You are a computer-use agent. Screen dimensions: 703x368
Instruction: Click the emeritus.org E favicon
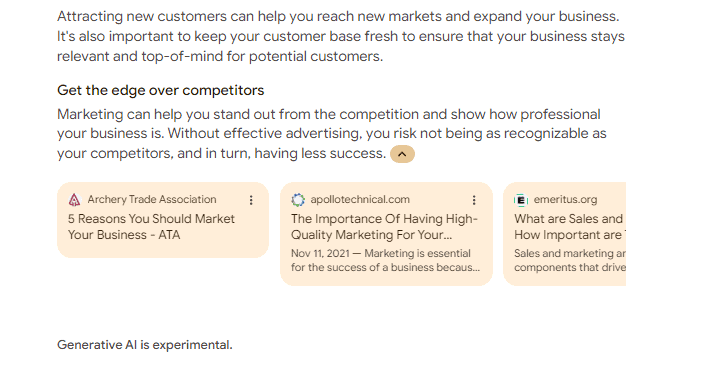521,200
